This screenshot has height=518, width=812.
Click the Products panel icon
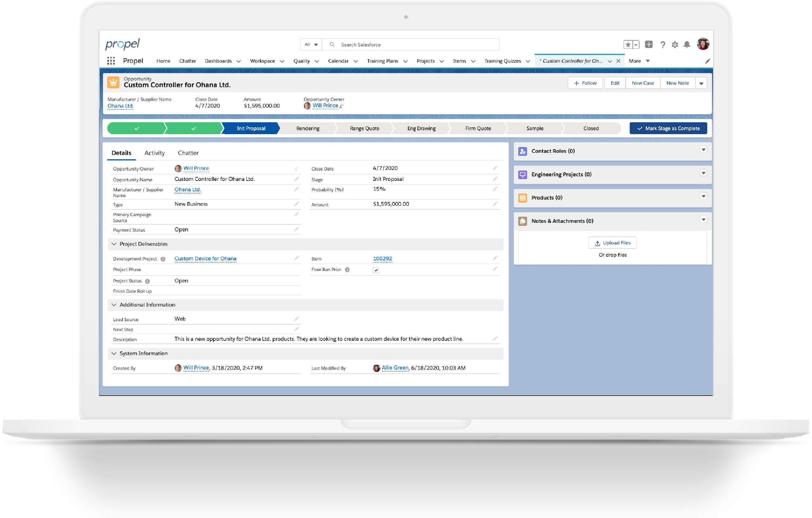(x=523, y=198)
